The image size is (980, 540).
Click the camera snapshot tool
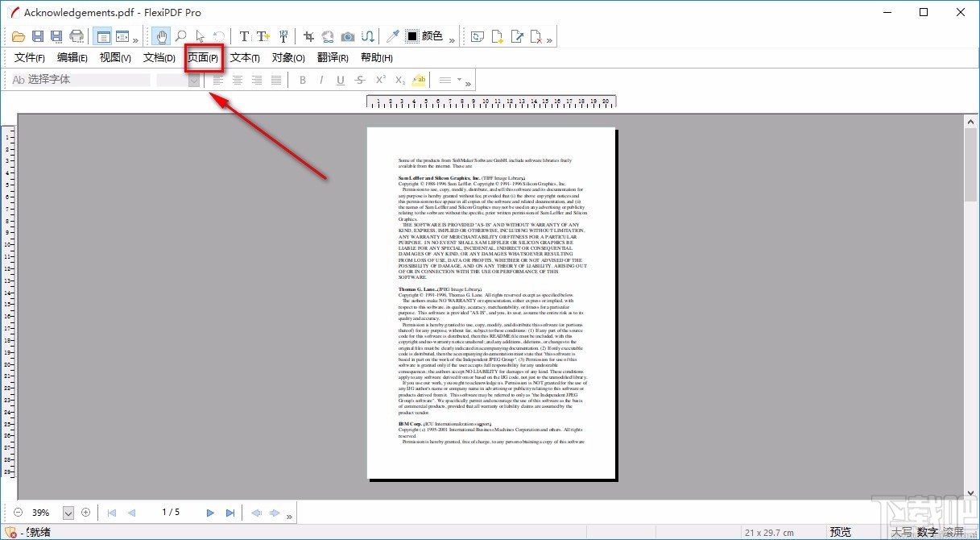(x=348, y=36)
